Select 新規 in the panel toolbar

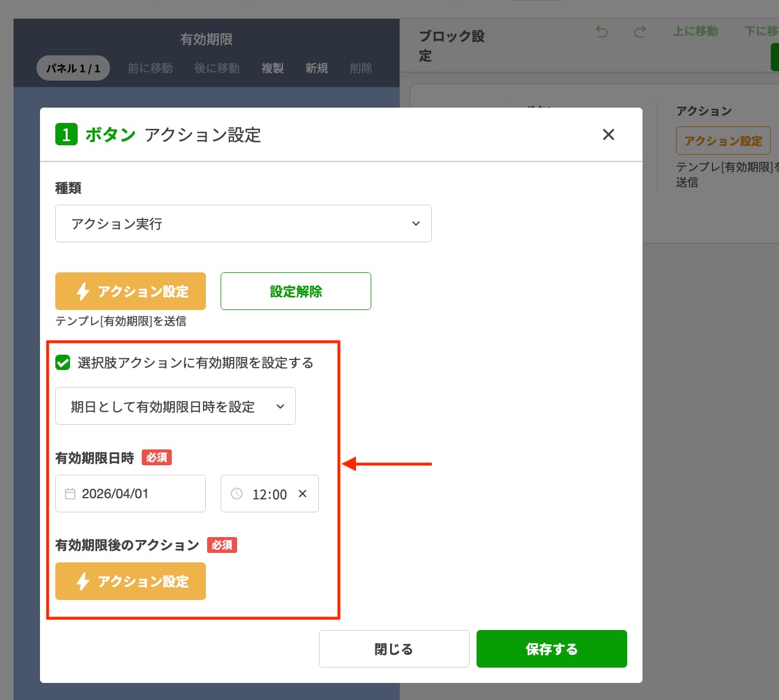point(317,68)
